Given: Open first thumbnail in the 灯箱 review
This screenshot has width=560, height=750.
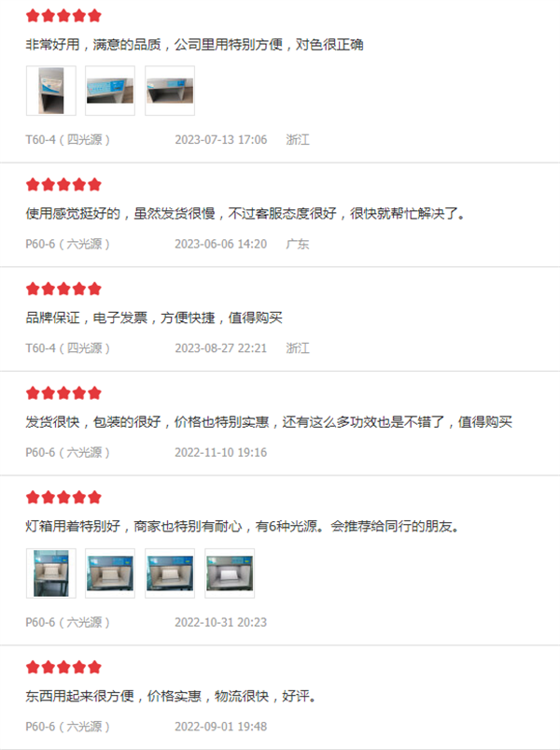Looking at the screenshot, I should [51, 573].
